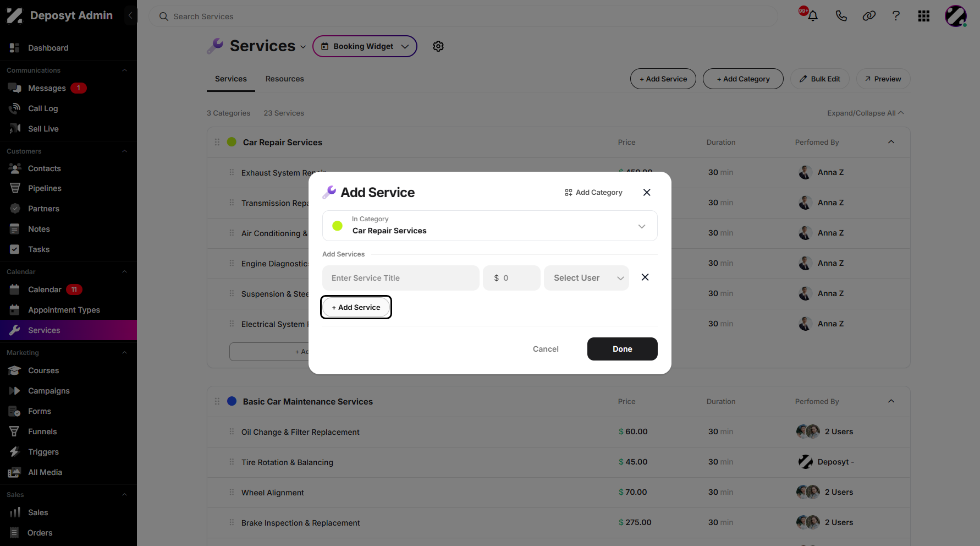Click the link chain icon in header
The height and width of the screenshot is (546, 980).
tap(869, 16)
